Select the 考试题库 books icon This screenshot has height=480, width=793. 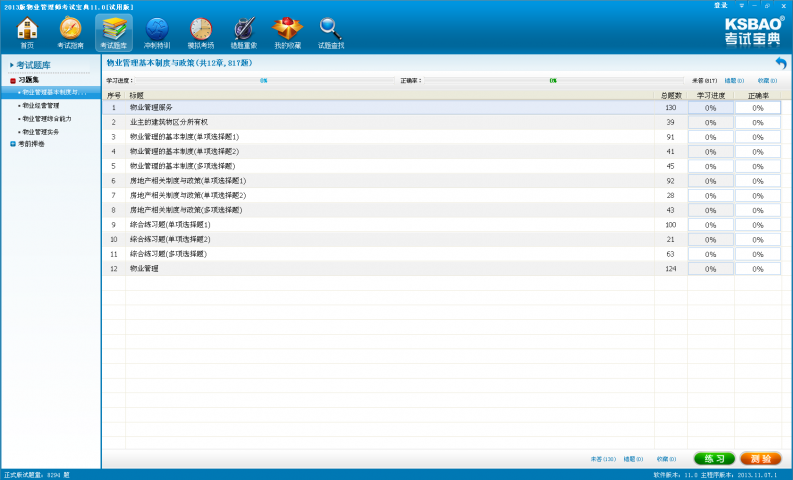tap(113, 32)
